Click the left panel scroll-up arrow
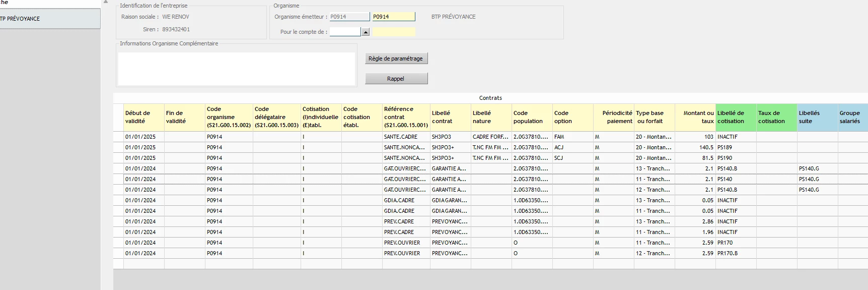This screenshot has height=290, width=868. click(105, 2)
